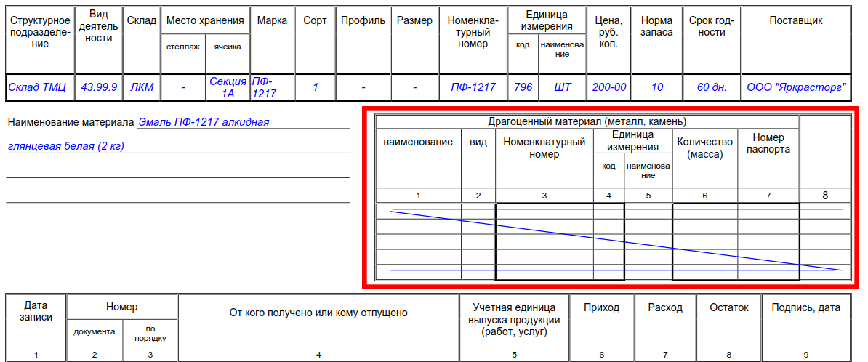Select the 'Количество (масса)' column header
This screenshot has height=362, width=868.
pos(704,148)
